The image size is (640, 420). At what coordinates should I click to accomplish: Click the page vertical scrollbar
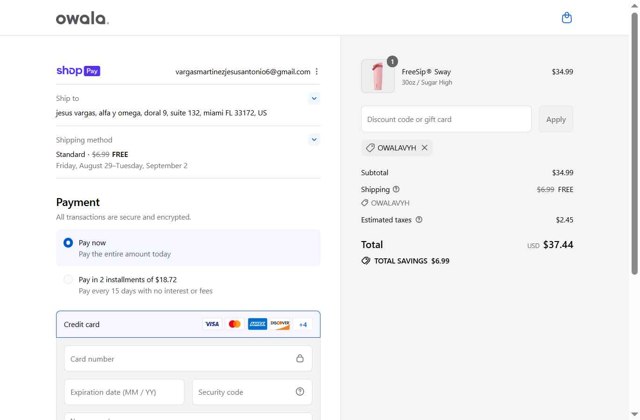click(x=634, y=150)
